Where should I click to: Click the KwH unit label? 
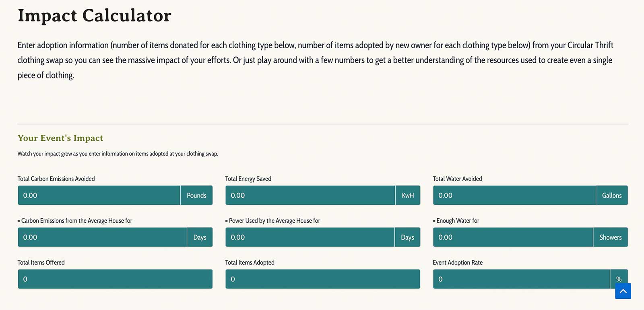408,195
